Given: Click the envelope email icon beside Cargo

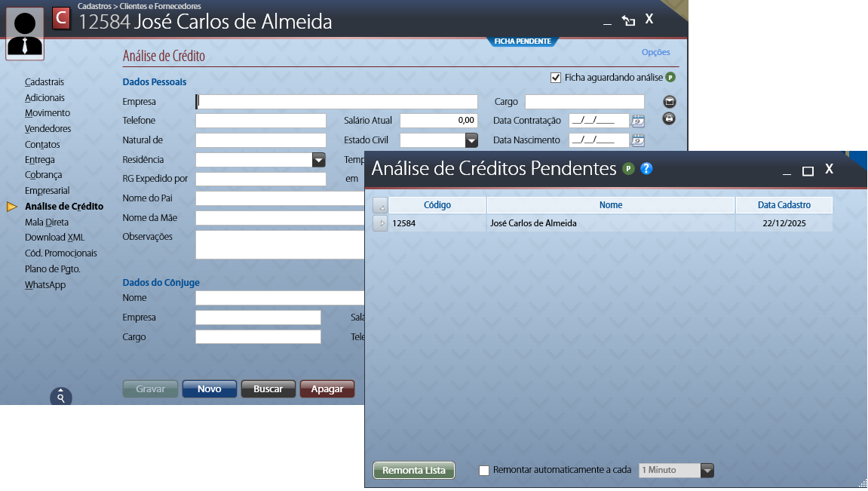Looking at the screenshot, I should tap(669, 102).
